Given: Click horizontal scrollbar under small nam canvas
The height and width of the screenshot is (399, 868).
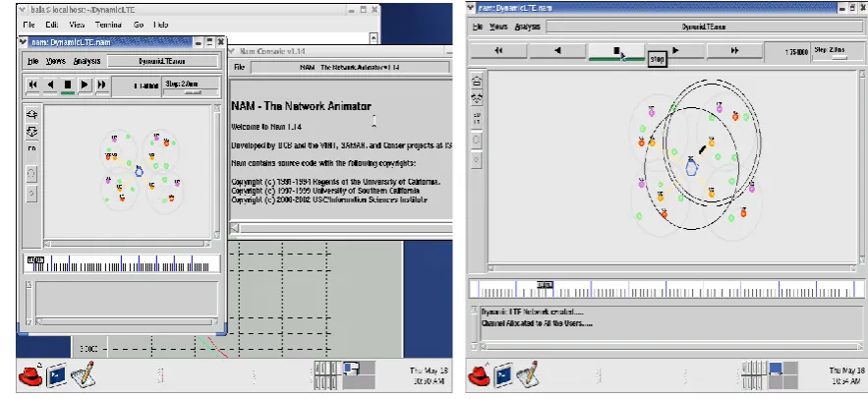Looking at the screenshot, I should tap(128, 244).
